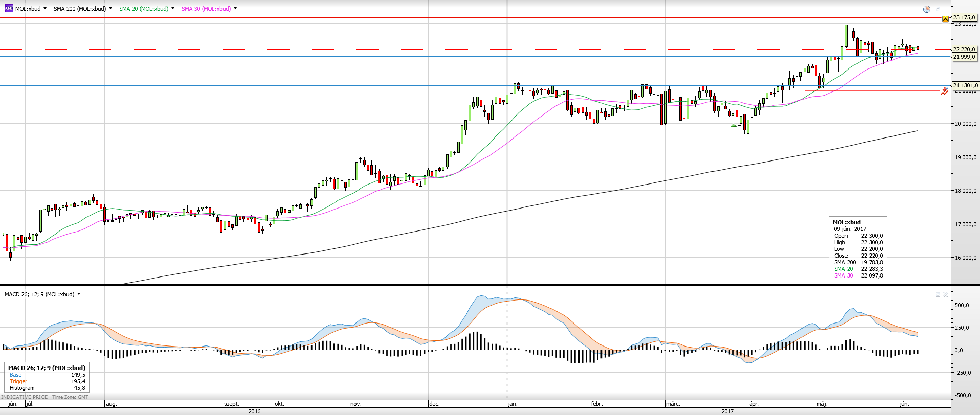Click the purple CFD instrument icon
Screen dimensions: 980x415
click(x=9, y=9)
